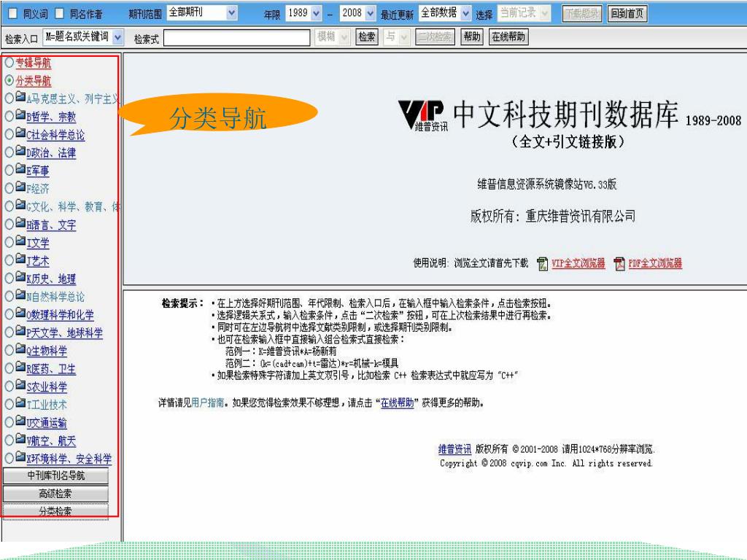Enable the 同义词 checkbox
747x560 pixels.
(13, 13)
